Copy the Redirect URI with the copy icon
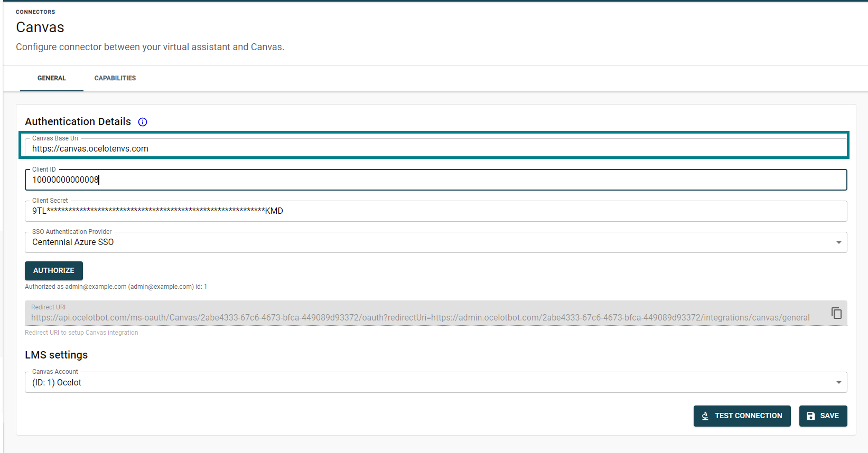This screenshot has height=453, width=868. point(836,313)
